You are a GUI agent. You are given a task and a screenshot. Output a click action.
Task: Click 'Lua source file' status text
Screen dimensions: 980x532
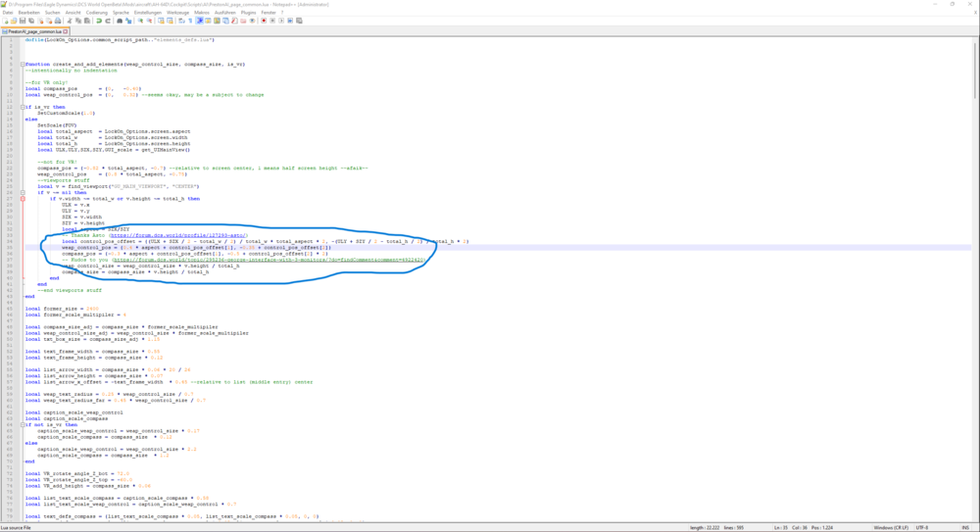[x=16, y=528]
